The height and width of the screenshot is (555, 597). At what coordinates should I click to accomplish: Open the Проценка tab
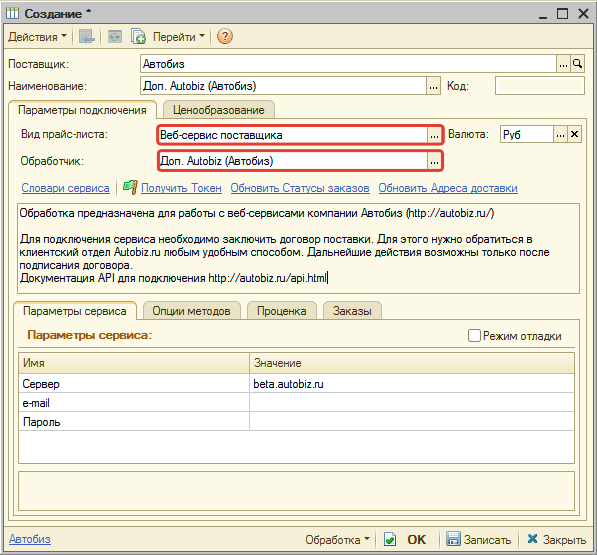click(x=281, y=311)
